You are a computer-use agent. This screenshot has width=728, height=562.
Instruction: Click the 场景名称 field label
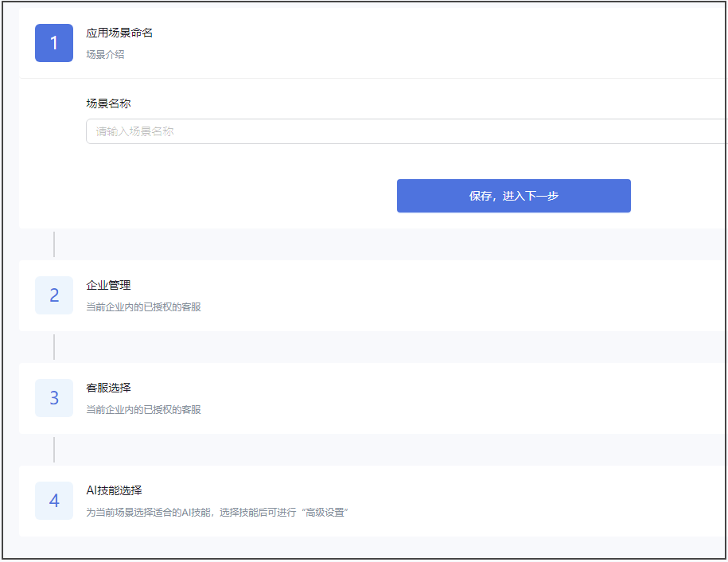pyautogui.click(x=108, y=103)
